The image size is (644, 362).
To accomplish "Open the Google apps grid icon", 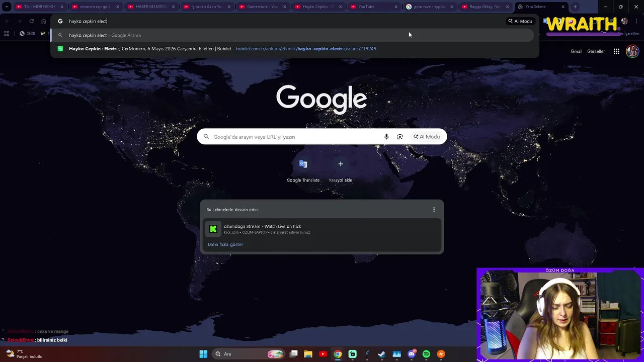I will [616, 51].
